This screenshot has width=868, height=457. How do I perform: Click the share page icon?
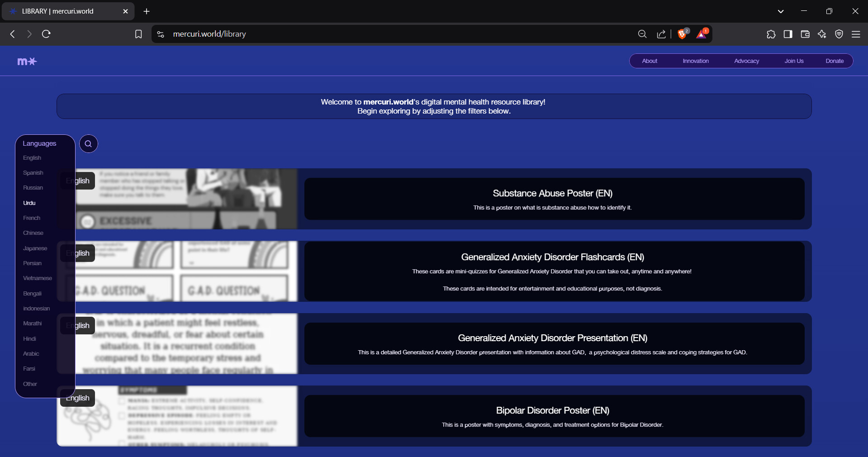coord(661,34)
